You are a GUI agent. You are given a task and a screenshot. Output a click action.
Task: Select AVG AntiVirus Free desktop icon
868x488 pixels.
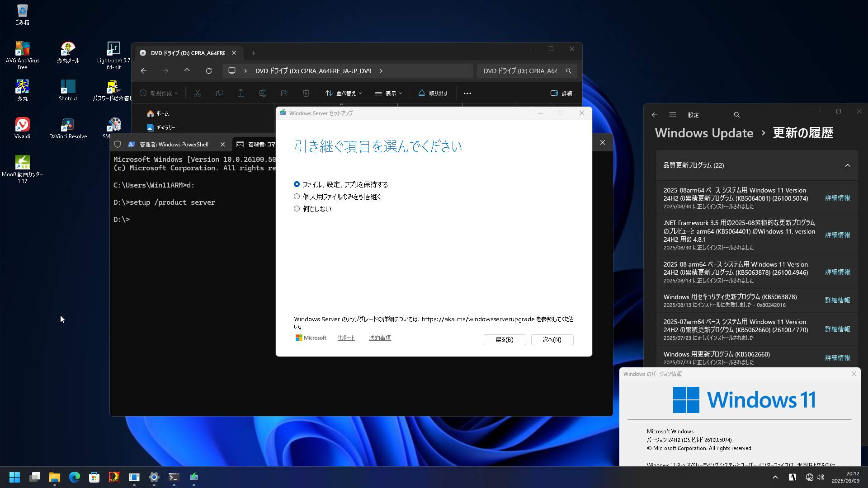22,56
